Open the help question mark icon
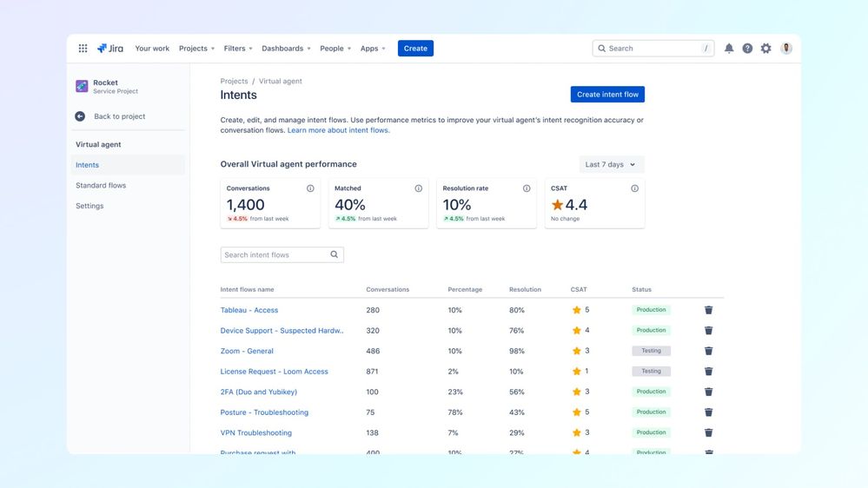 747,48
